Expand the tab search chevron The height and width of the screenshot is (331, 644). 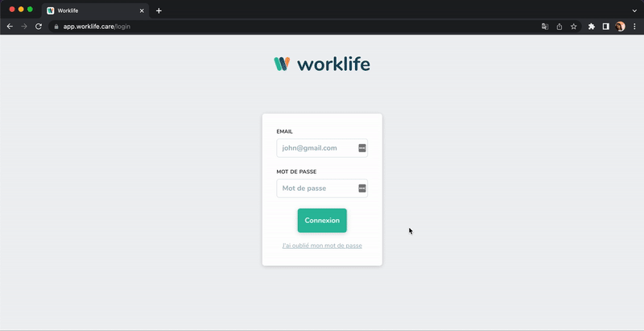[634, 10]
